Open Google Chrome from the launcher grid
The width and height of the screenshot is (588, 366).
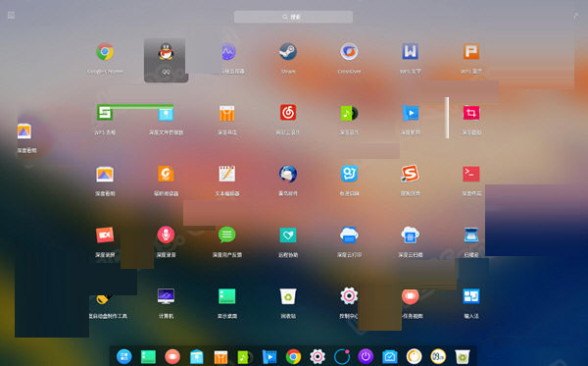click(105, 52)
